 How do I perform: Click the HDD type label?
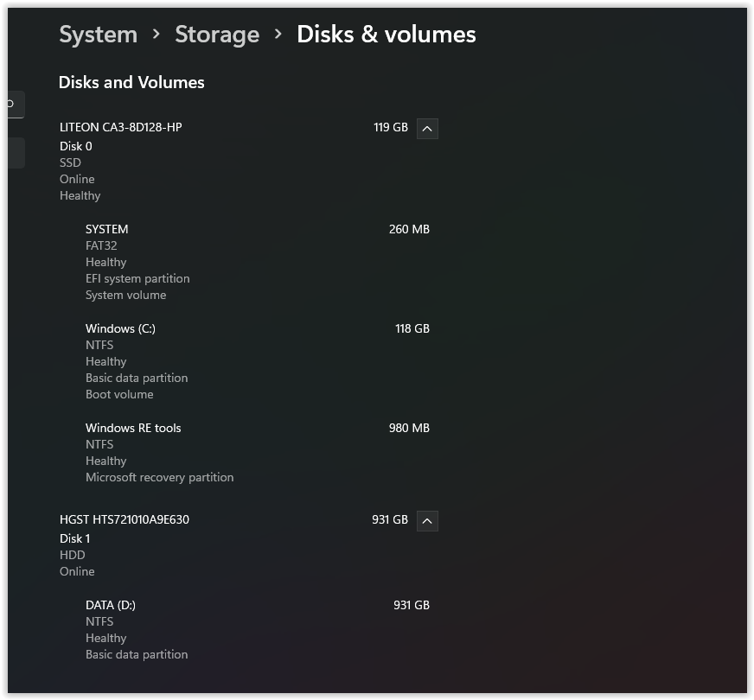click(x=72, y=555)
